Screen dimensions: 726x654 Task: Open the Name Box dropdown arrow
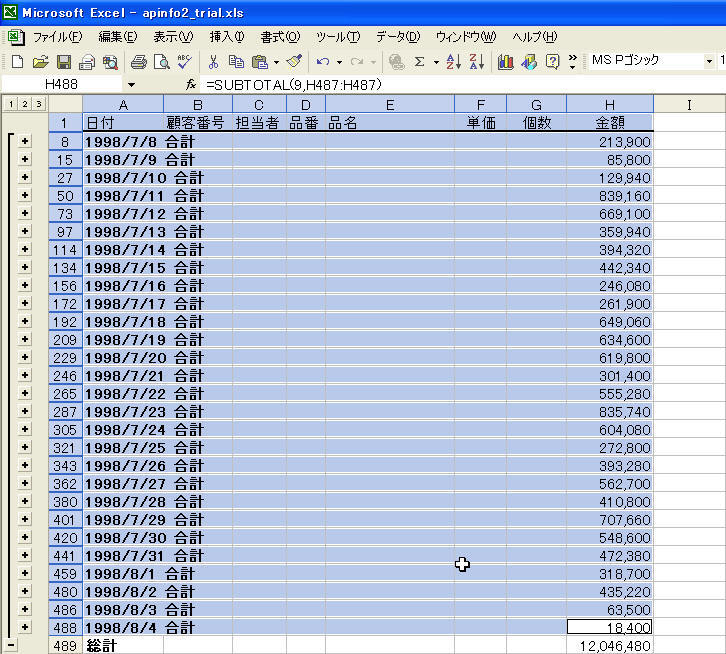point(131,85)
